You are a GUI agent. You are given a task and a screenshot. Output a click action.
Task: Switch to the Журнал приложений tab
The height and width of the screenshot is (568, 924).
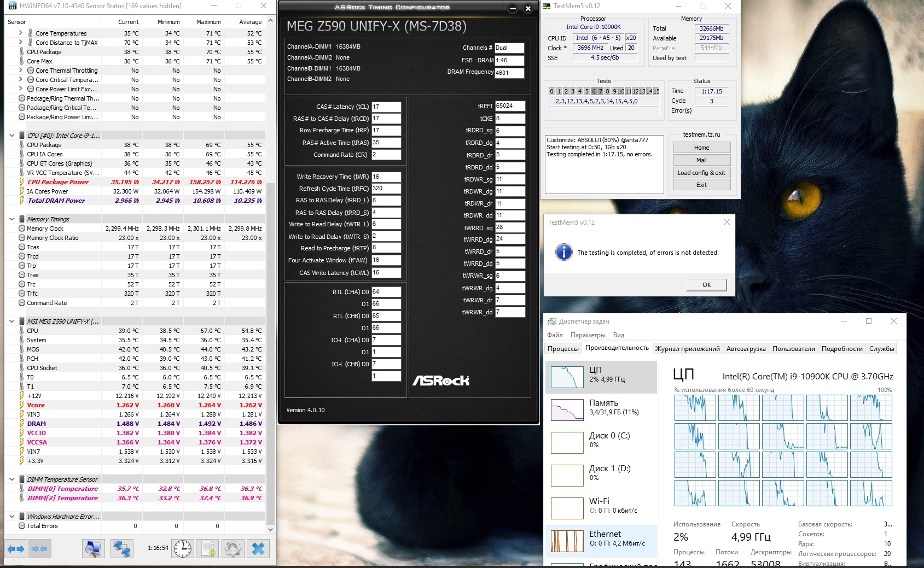pyautogui.click(x=687, y=349)
